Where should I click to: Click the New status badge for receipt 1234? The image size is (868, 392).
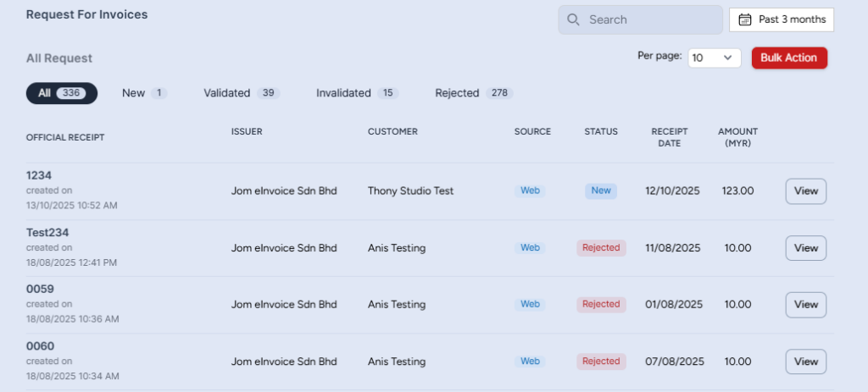click(x=601, y=190)
